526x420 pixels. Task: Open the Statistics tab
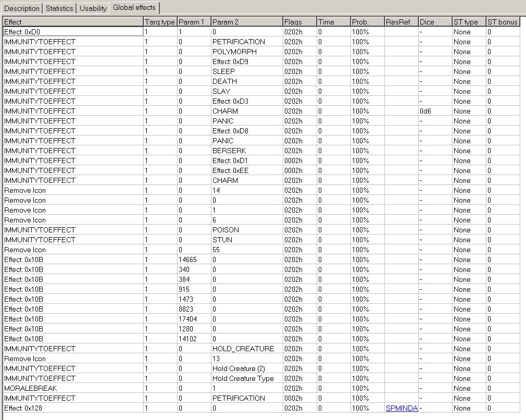click(x=59, y=8)
